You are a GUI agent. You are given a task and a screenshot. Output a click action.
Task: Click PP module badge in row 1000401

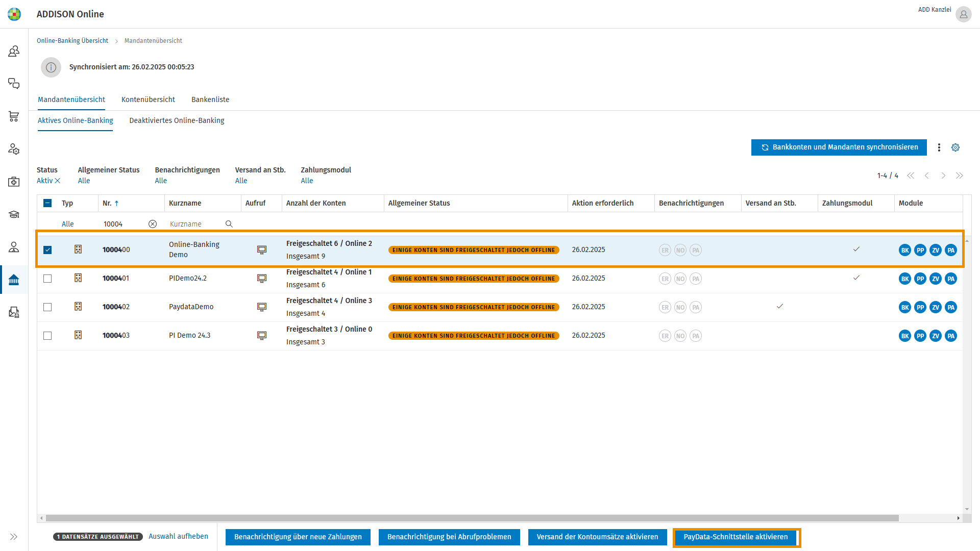tap(920, 279)
